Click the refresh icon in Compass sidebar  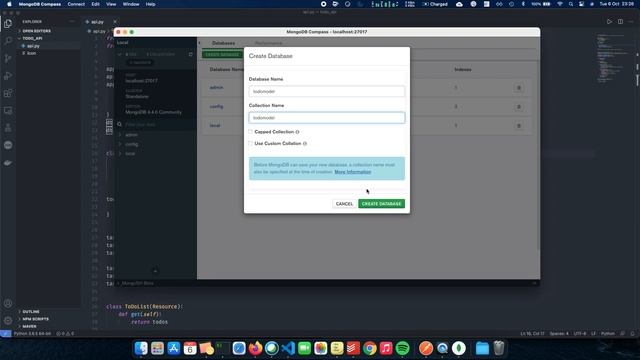[x=191, y=54]
